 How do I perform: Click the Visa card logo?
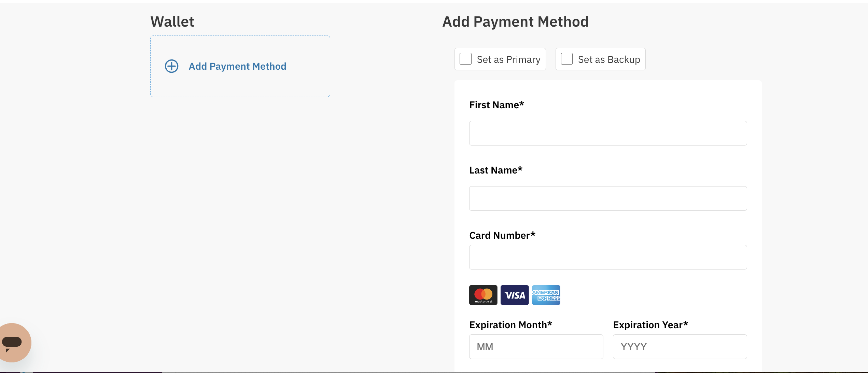[x=514, y=295]
